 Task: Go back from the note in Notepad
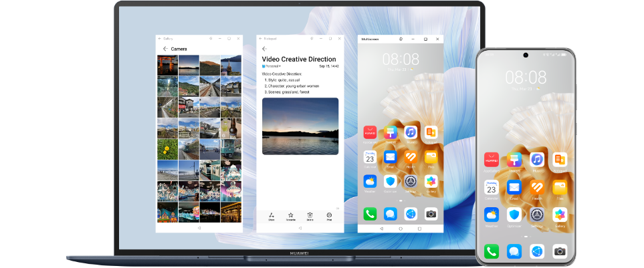pos(265,49)
